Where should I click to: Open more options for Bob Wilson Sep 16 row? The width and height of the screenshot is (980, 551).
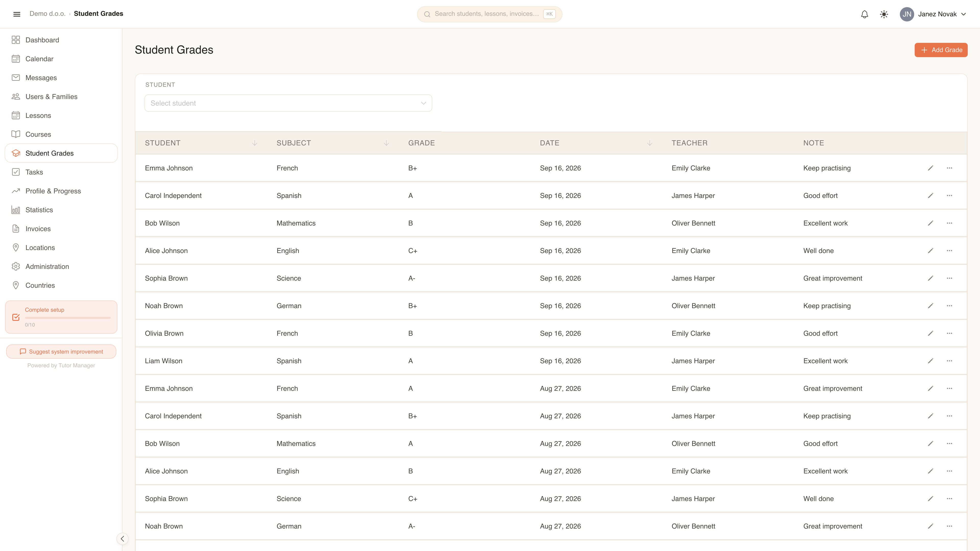[949, 223]
